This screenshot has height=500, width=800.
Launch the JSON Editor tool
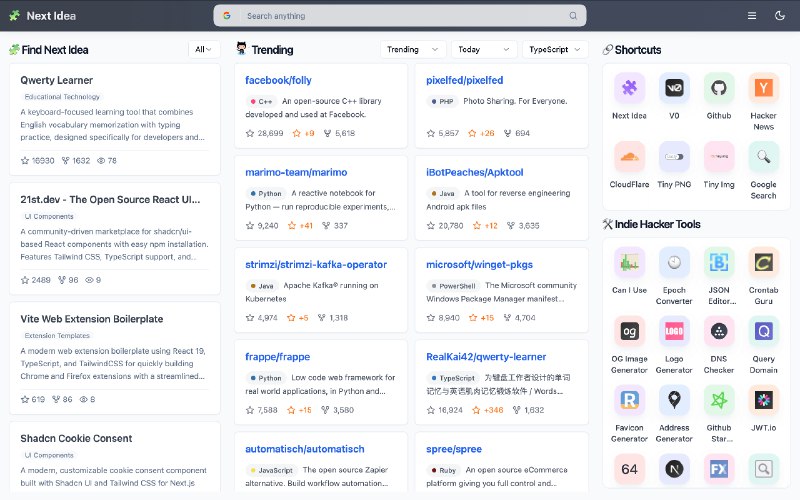(x=718, y=262)
